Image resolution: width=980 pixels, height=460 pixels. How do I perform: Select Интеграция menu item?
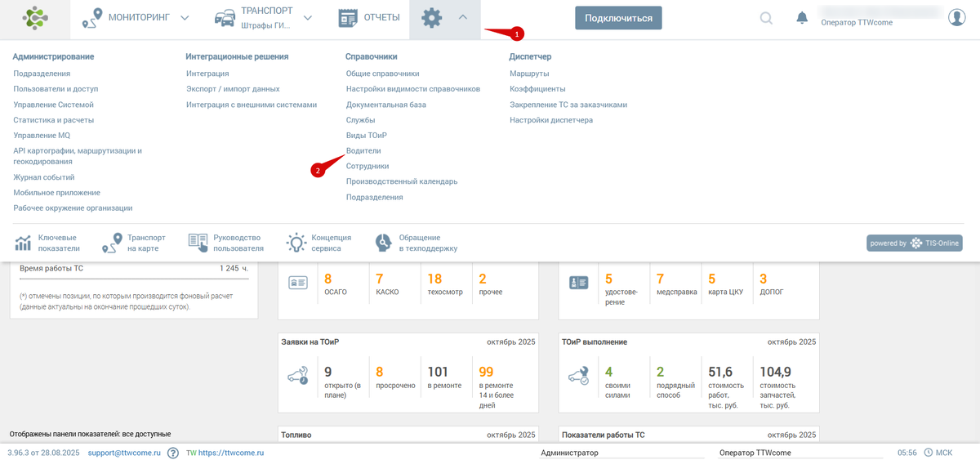(207, 74)
